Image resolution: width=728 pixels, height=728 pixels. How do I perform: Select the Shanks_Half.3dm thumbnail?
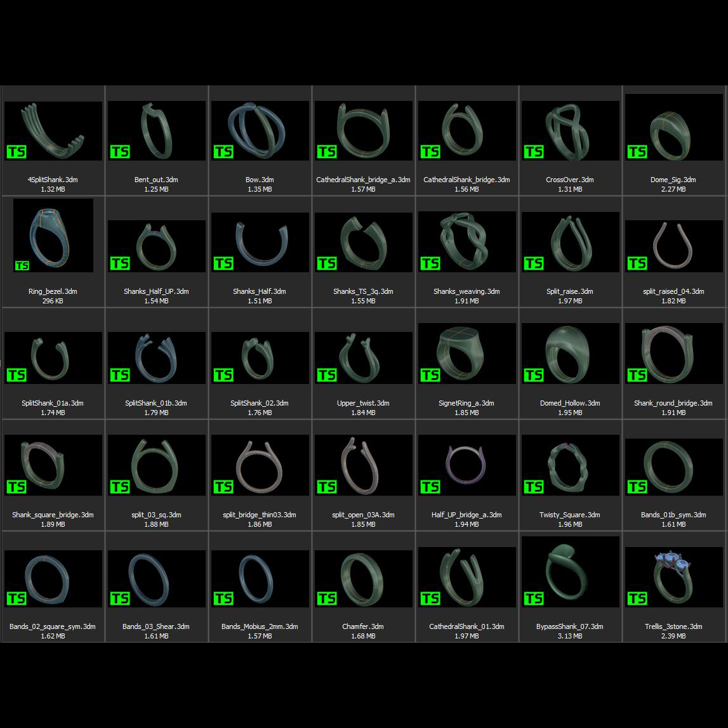click(x=260, y=242)
